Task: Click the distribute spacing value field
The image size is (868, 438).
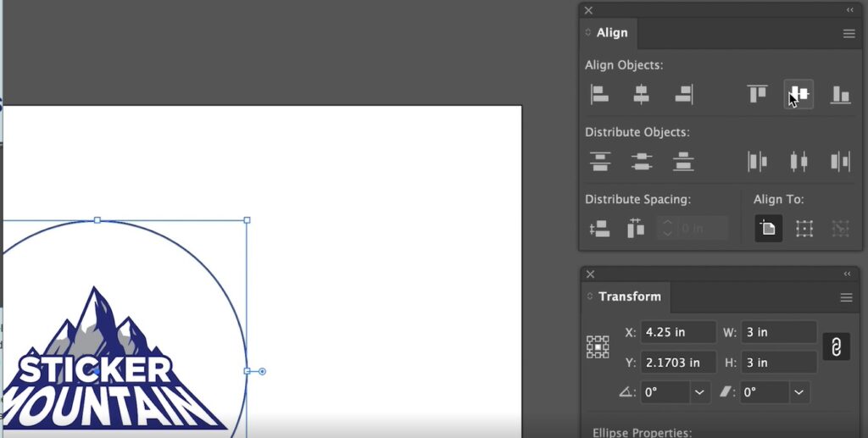Action: point(702,229)
